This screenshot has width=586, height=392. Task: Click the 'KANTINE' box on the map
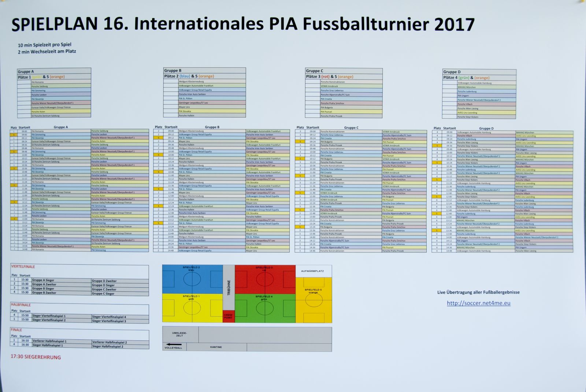point(216,347)
